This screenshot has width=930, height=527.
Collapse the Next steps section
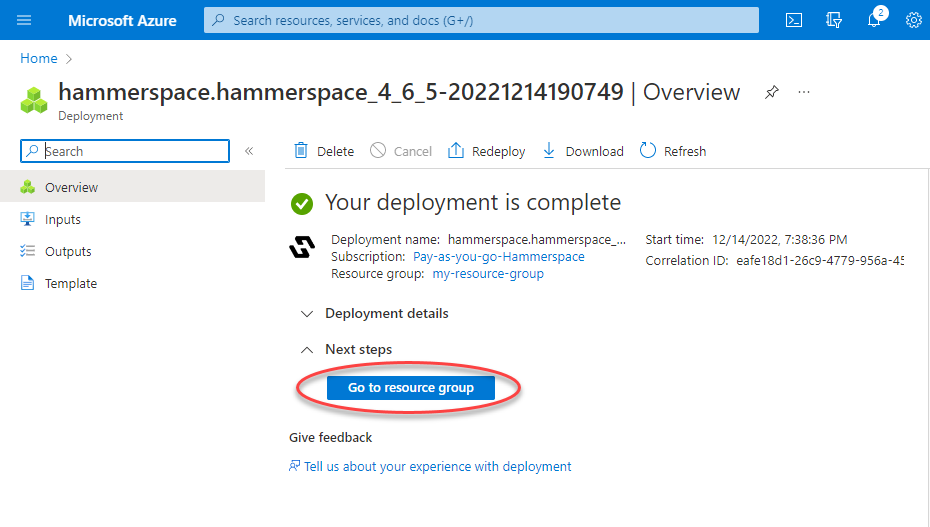(x=346, y=350)
